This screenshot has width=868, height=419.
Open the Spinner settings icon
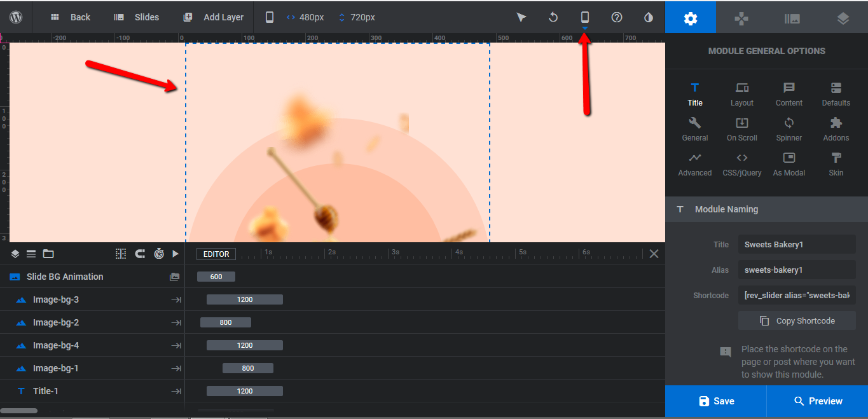click(x=789, y=129)
